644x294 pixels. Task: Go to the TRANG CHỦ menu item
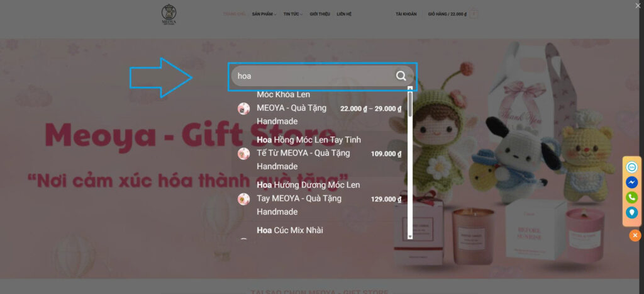tap(234, 14)
